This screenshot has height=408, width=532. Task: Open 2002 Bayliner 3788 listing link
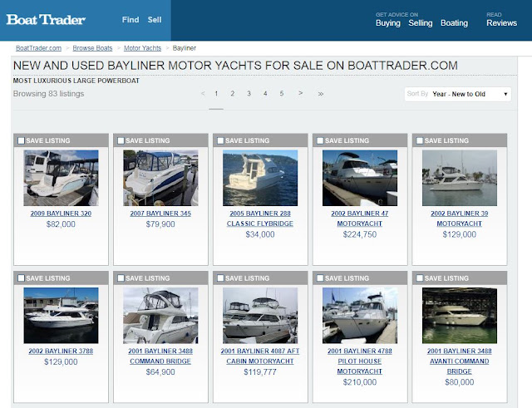pos(61,351)
